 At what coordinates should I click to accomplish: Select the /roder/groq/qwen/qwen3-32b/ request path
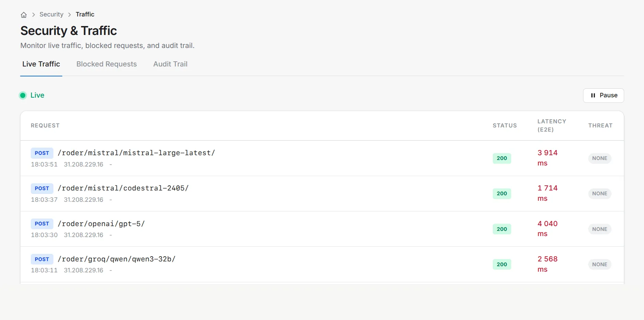tap(116, 259)
